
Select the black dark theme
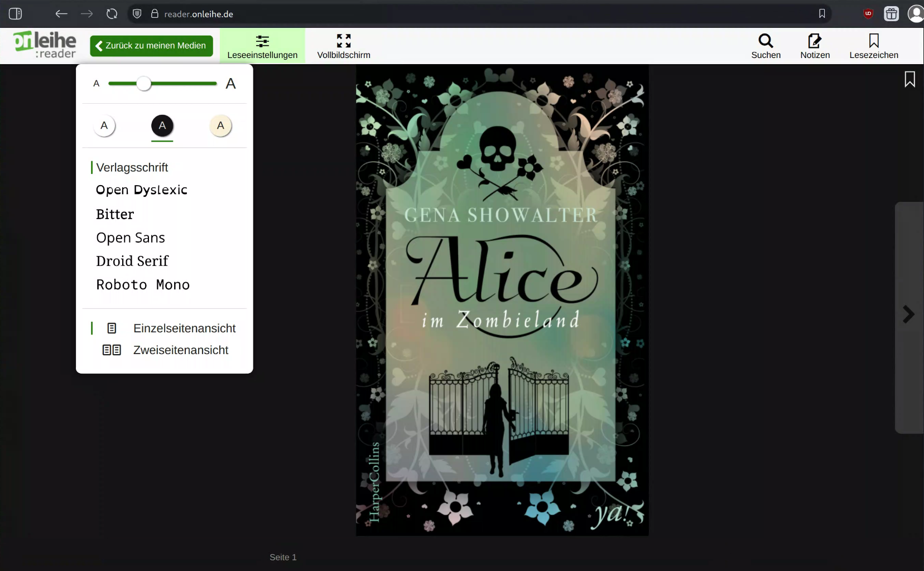tap(162, 126)
